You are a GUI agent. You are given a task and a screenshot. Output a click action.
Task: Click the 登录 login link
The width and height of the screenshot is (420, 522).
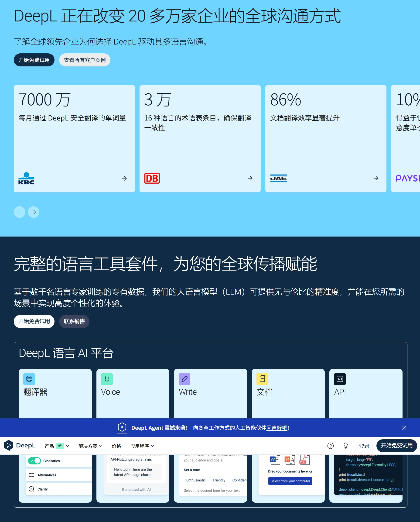point(364,446)
